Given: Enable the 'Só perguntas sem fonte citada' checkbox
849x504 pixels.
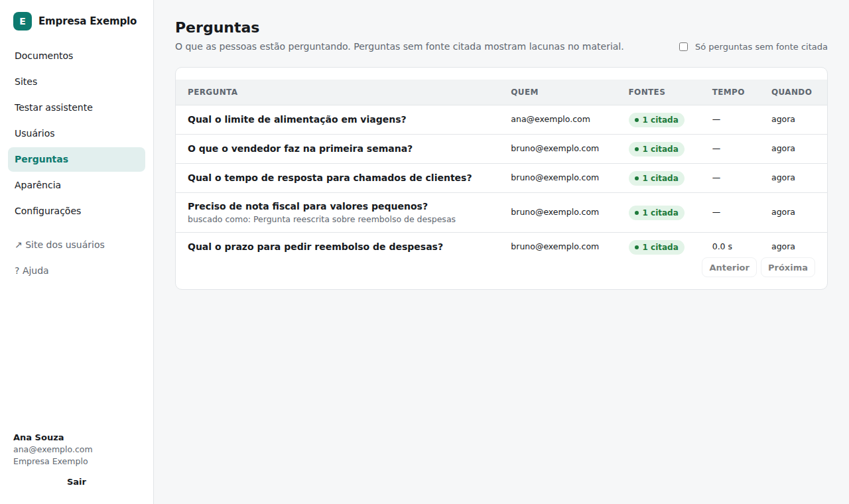Looking at the screenshot, I should point(683,47).
